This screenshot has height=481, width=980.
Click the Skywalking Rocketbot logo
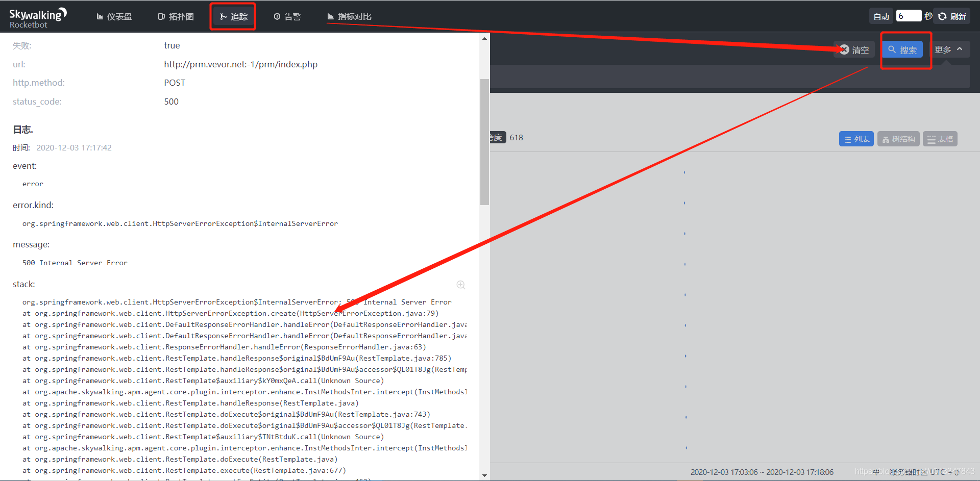point(38,17)
